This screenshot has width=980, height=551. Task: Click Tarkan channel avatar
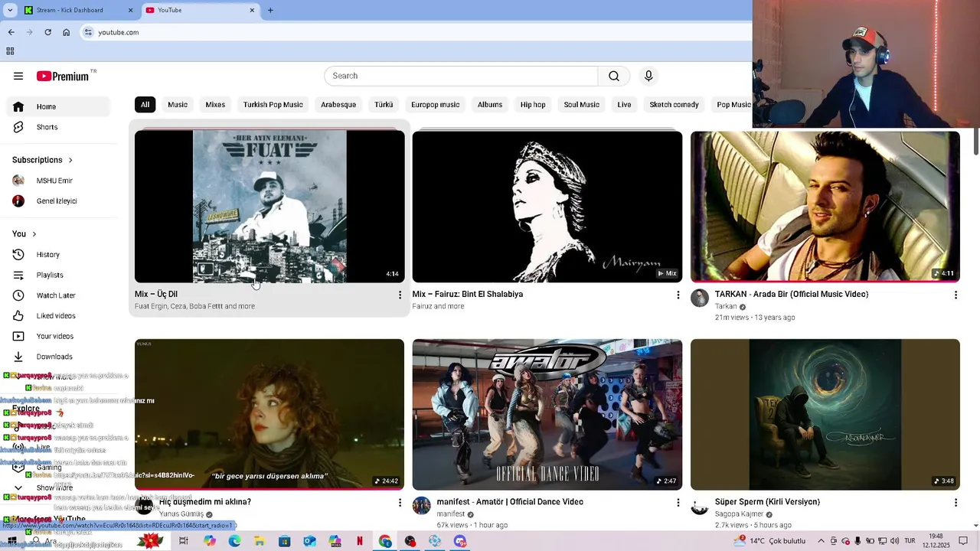[700, 298]
